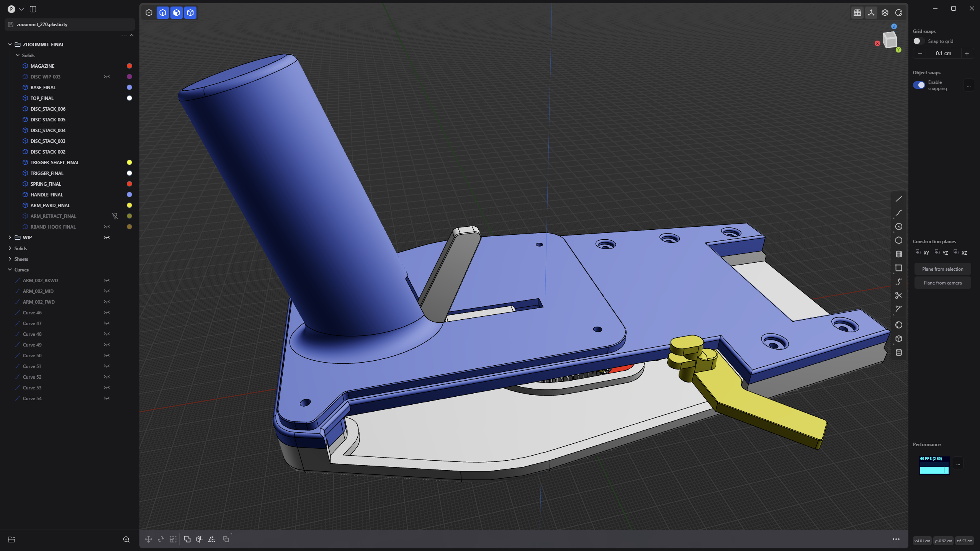
Task: Select the Cylinder solid tool
Action: click(898, 353)
